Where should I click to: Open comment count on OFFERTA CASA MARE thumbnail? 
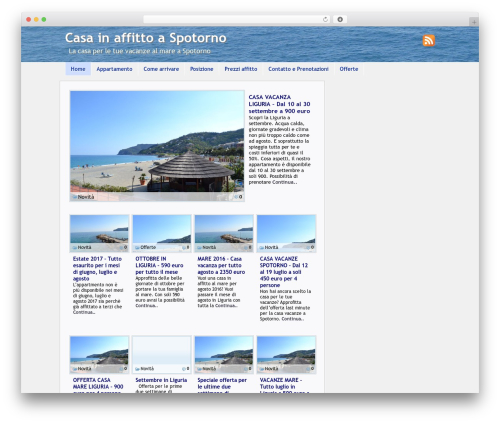click(124, 369)
